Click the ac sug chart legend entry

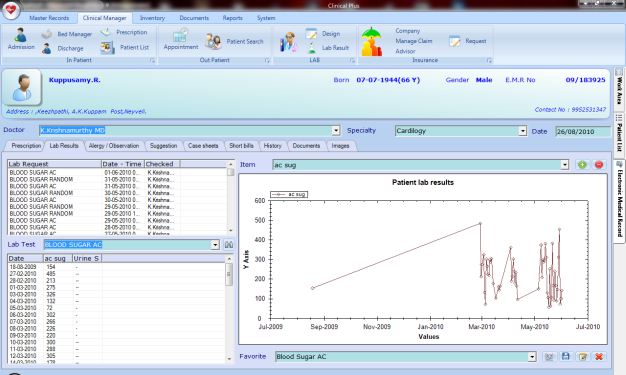click(x=289, y=194)
